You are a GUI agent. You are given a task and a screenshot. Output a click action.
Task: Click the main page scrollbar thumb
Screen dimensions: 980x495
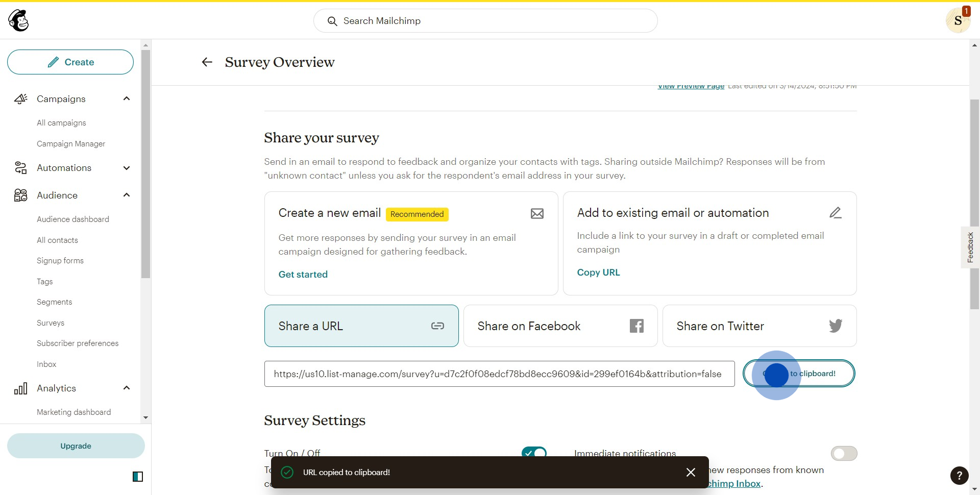pyautogui.click(x=974, y=204)
